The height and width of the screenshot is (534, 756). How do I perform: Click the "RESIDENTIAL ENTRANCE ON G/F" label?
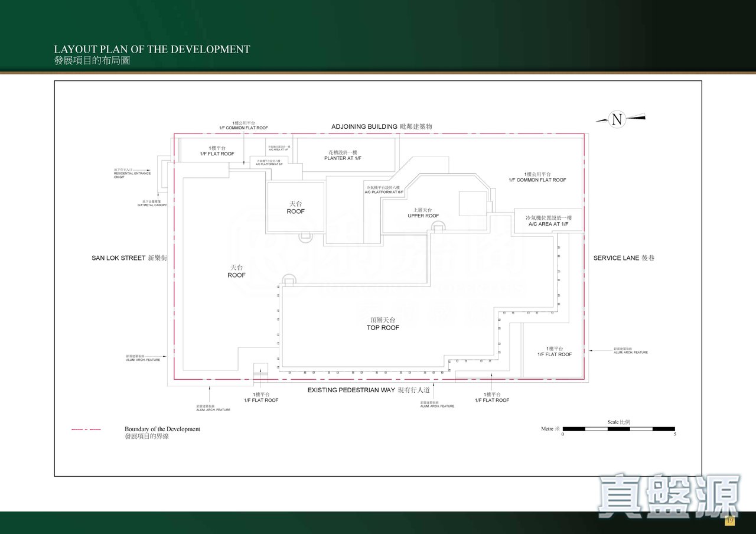click(x=132, y=175)
